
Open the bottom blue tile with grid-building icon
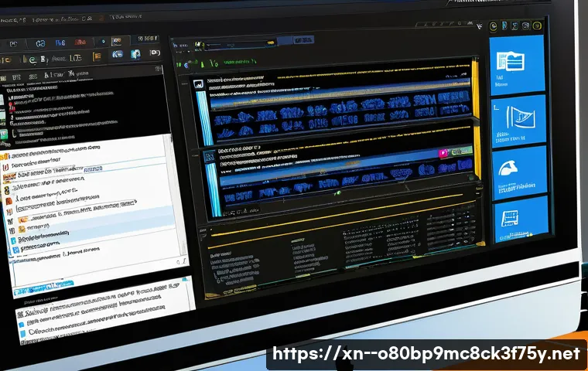(521, 219)
